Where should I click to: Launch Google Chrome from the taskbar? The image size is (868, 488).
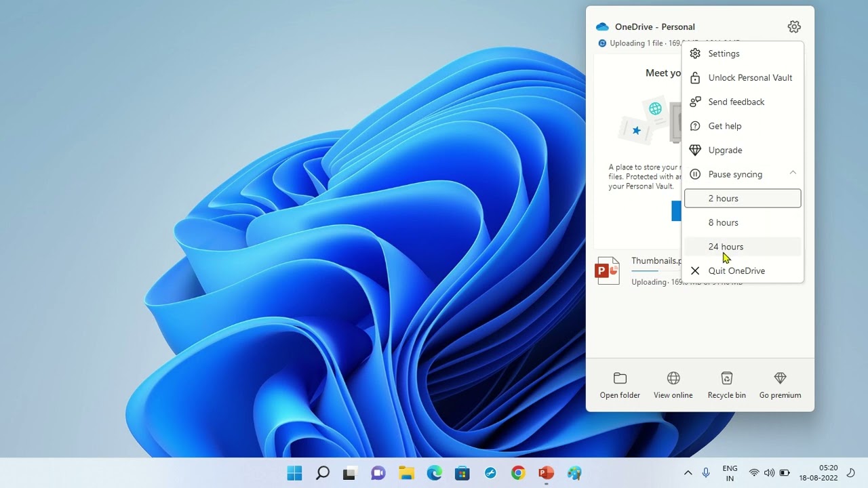pos(518,473)
